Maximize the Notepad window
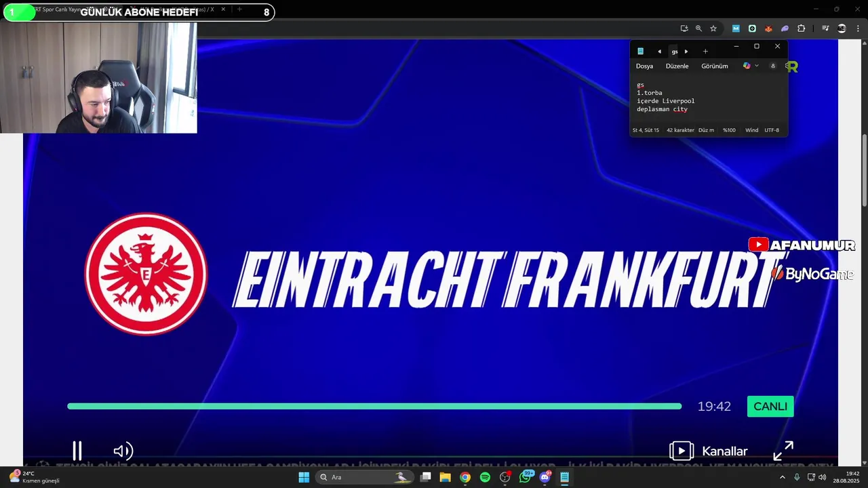This screenshot has width=868, height=488. (757, 46)
